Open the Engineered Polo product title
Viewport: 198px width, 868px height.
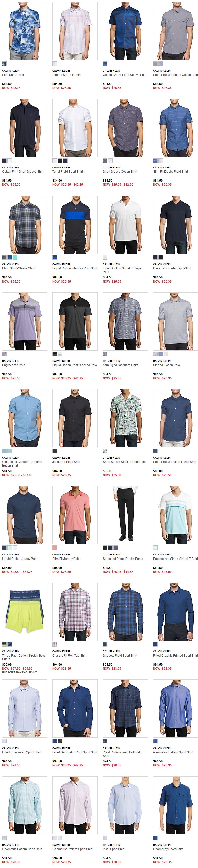13,365
